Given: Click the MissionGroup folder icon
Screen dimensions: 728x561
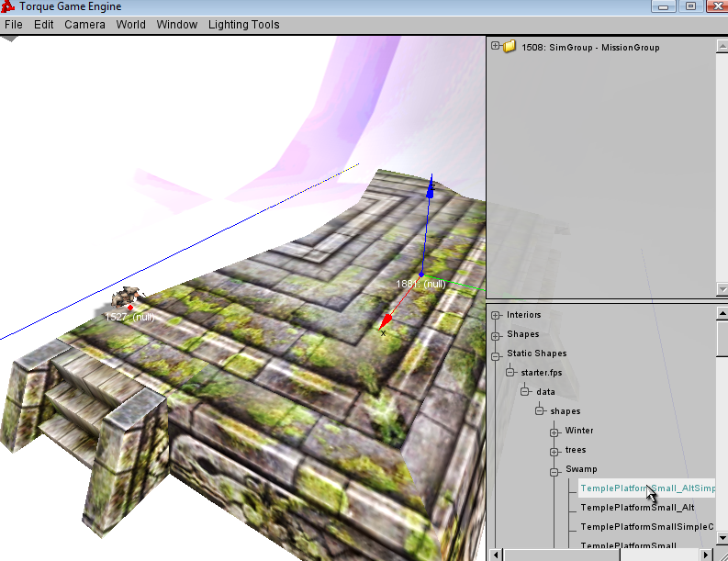Looking at the screenshot, I should 510,47.
